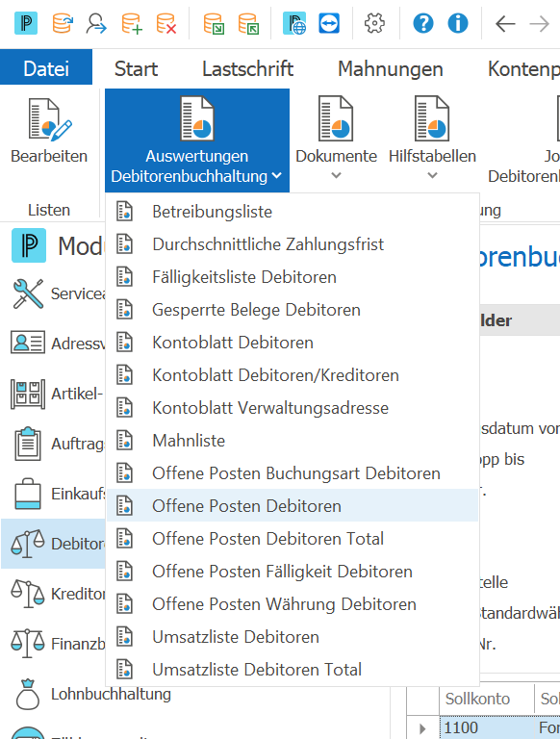This screenshot has width=560, height=739.
Task: Expand the Dokumente dropdown
Action: [336, 138]
